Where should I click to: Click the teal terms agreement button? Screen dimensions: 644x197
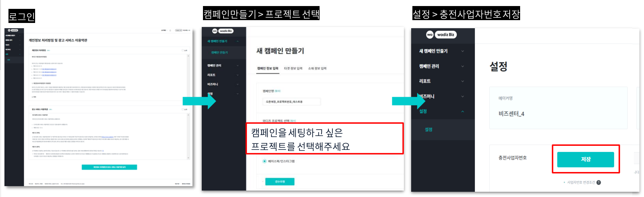coord(109,167)
